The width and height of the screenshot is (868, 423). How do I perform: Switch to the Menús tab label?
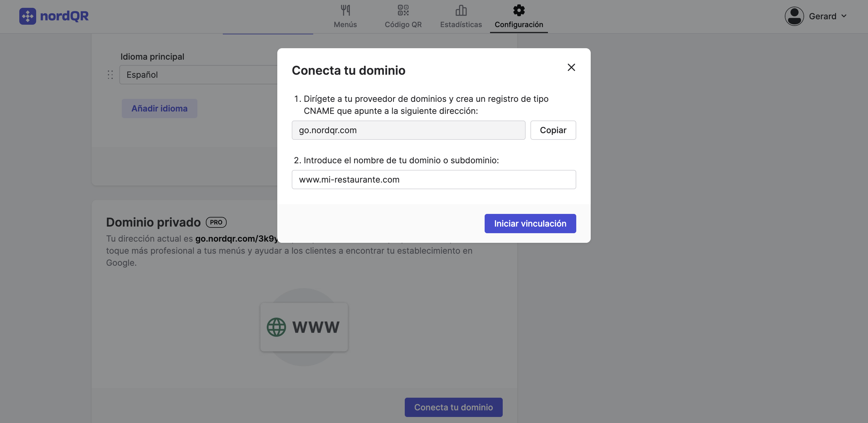click(345, 25)
